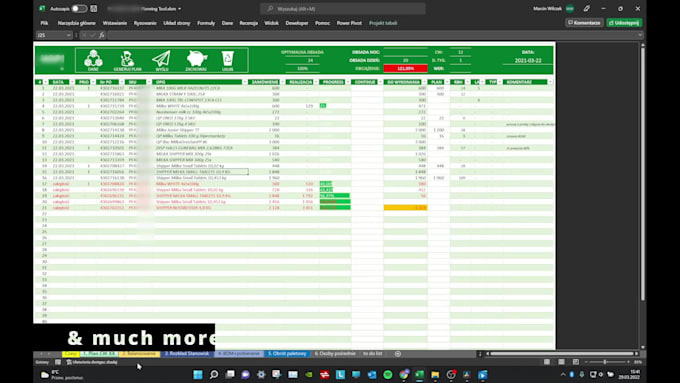The height and width of the screenshot is (383, 680).
Task: Expand the Name Box dropdown arrow
Action: click(69, 35)
